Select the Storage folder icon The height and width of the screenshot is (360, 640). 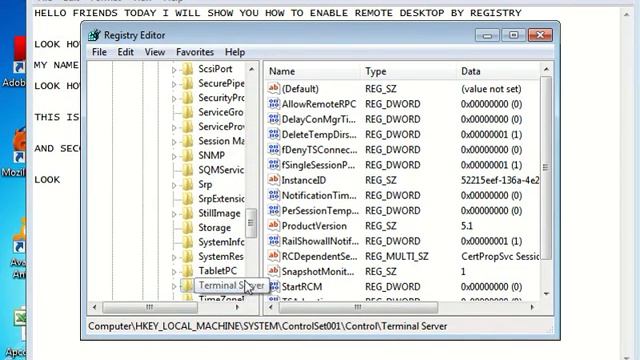187,228
